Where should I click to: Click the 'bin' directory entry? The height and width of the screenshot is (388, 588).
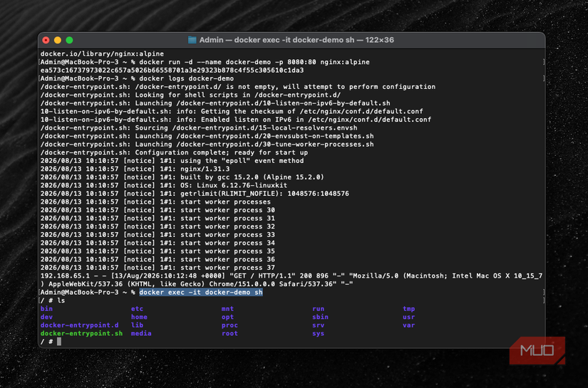(x=46, y=309)
